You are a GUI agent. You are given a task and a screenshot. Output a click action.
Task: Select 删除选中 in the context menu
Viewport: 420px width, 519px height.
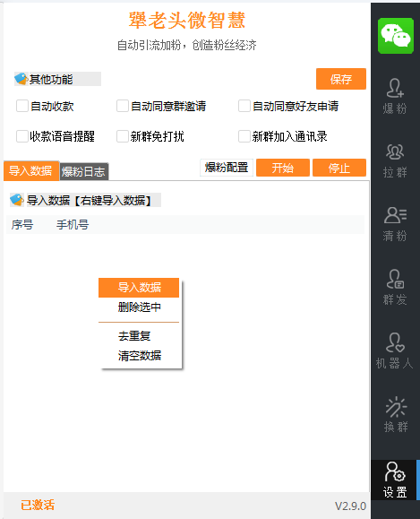pyautogui.click(x=139, y=307)
